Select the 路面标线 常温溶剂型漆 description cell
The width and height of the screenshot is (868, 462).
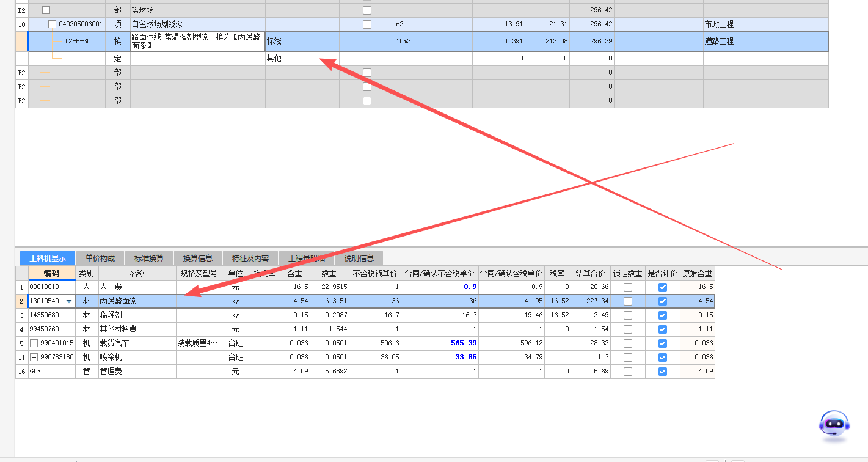coord(197,42)
